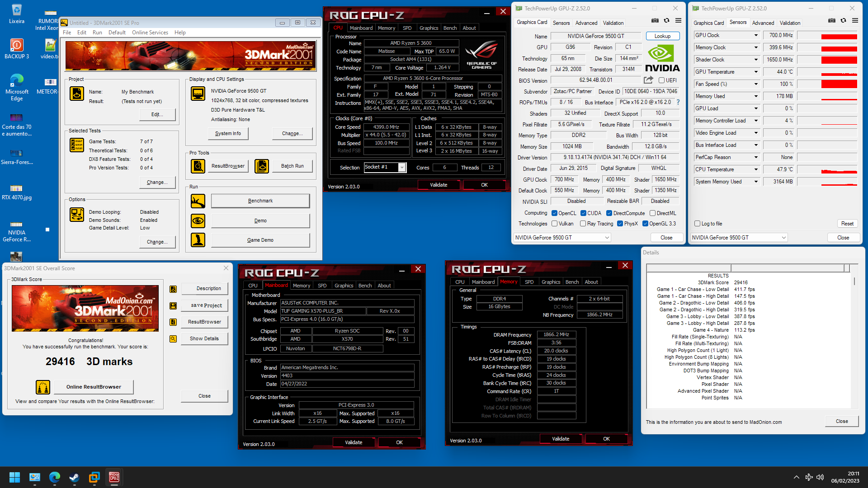The width and height of the screenshot is (868, 488).
Task: Toggle the Vulkan checkbox
Action: point(555,224)
